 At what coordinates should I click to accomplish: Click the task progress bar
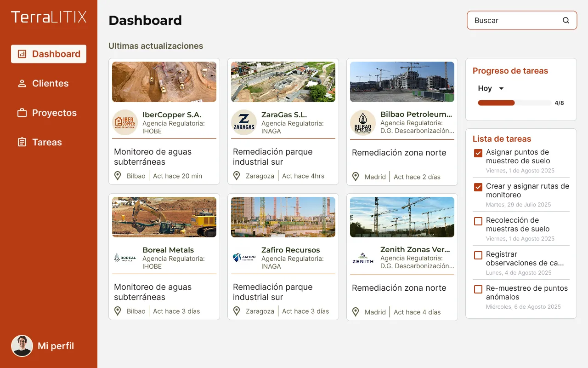pos(514,103)
